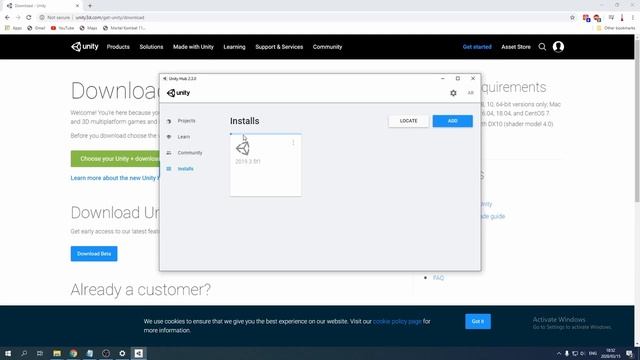This screenshot has height=360, width=640.
Task: Open the cookie policy page link
Action: coord(397,322)
